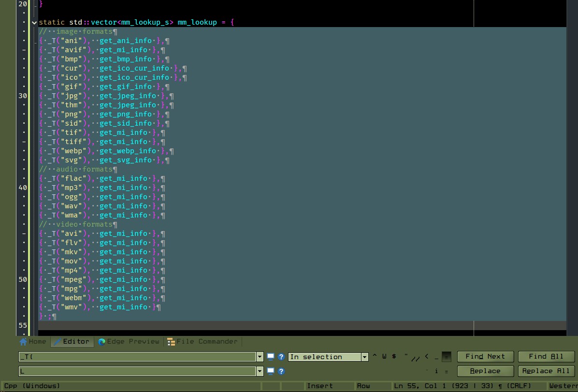Click the 'static' keyword in the declaration
The height and width of the screenshot is (392, 578).
tap(52, 23)
